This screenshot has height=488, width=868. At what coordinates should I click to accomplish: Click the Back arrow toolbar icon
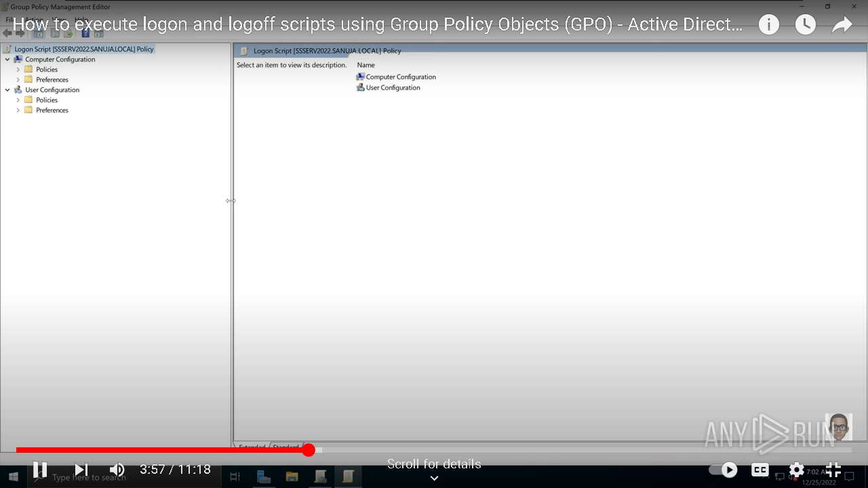pos(7,33)
